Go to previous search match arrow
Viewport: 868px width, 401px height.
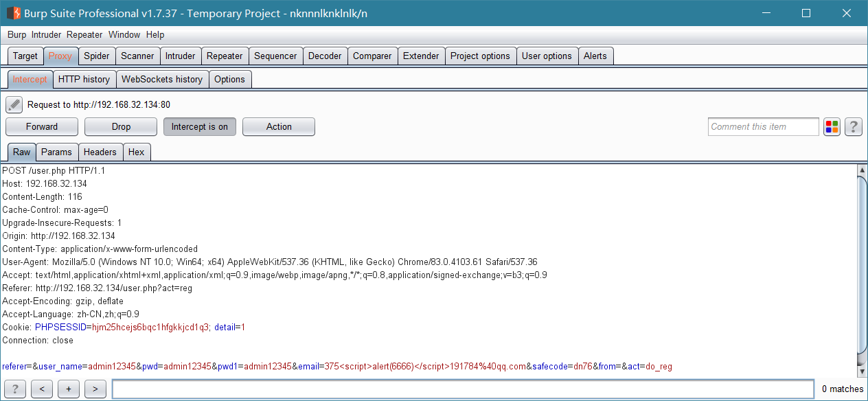[x=42, y=389]
